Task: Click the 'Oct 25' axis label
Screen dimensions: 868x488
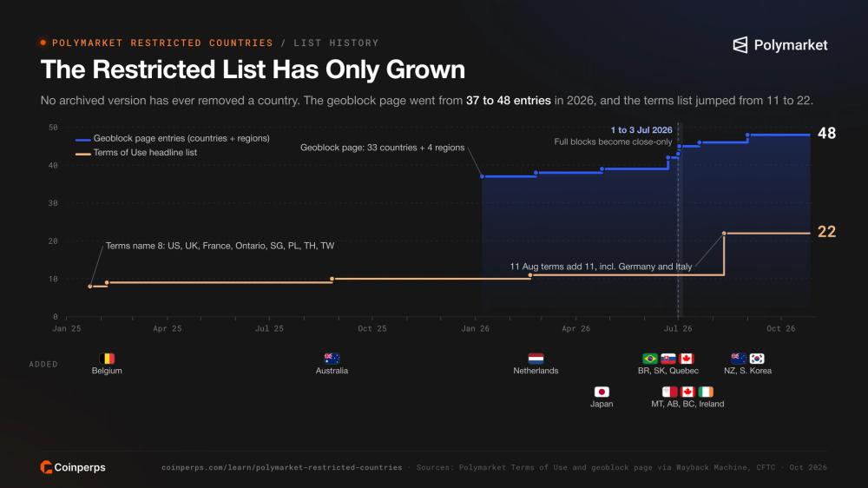Action: pos(372,328)
